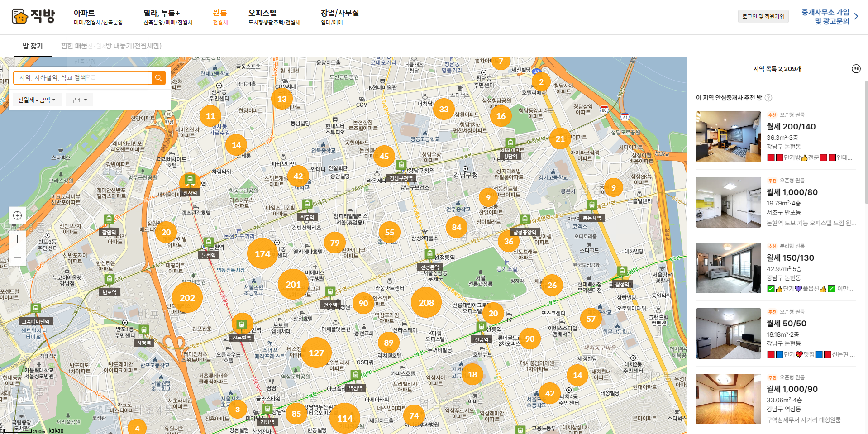Select the map cluster marker 174
868x434 pixels.
tap(262, 254)
